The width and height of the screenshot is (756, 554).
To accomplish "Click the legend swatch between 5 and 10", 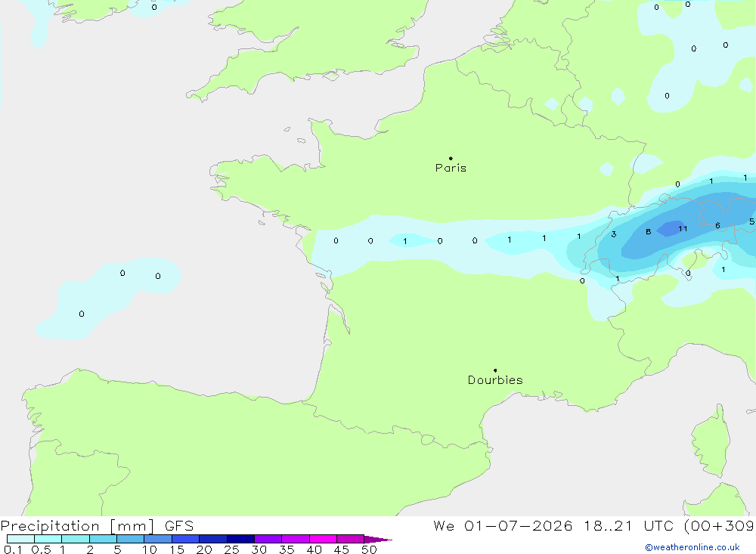I will tap(131, 539).
